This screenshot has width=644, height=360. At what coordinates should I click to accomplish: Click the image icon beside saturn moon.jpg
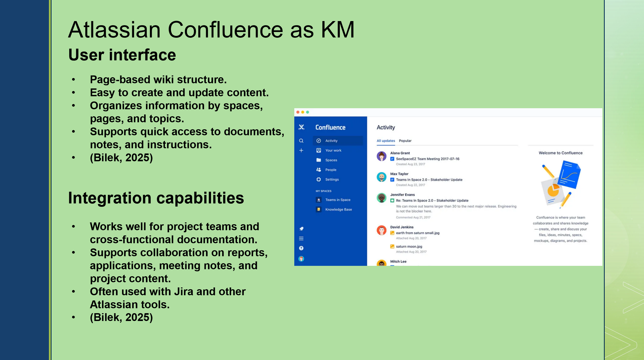pos(392,246)
